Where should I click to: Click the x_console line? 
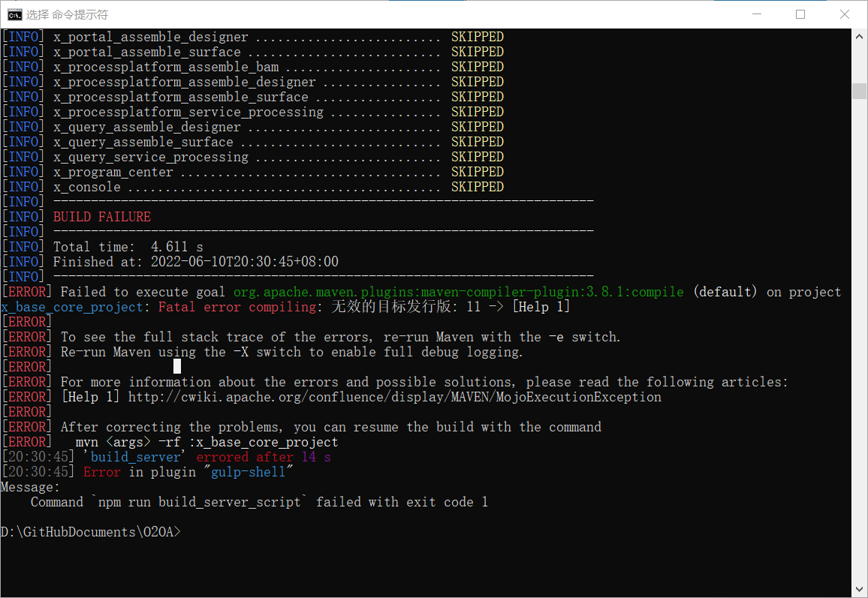pyautogui.click(x=253, y=187)
